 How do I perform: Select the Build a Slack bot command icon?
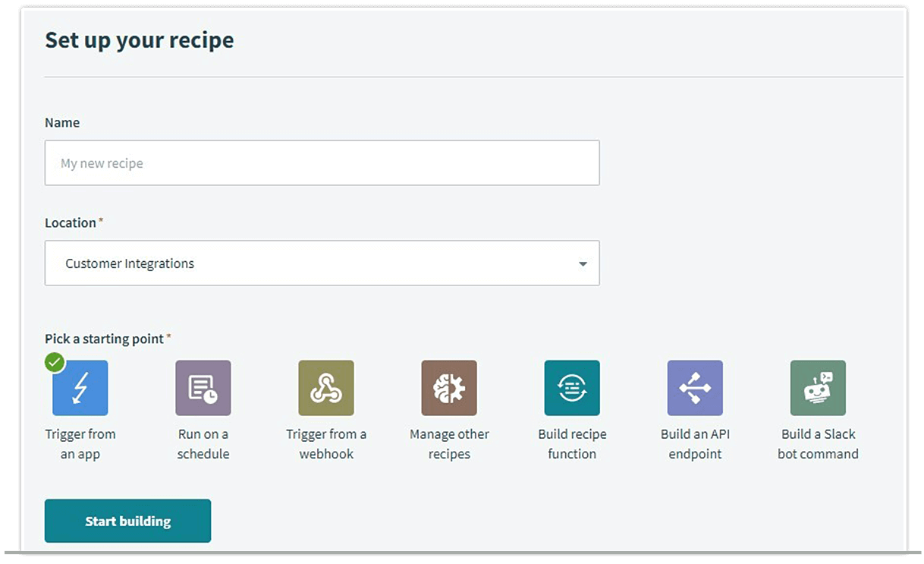coord(819,387)
